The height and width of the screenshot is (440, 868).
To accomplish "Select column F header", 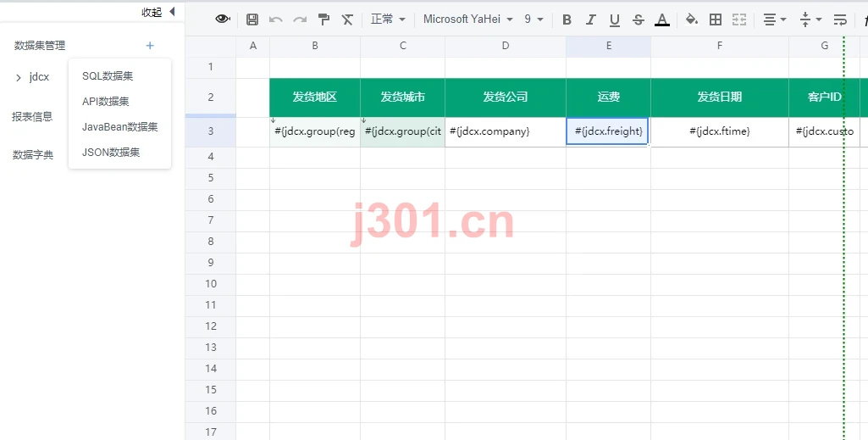I will click(x=720, y=46).
